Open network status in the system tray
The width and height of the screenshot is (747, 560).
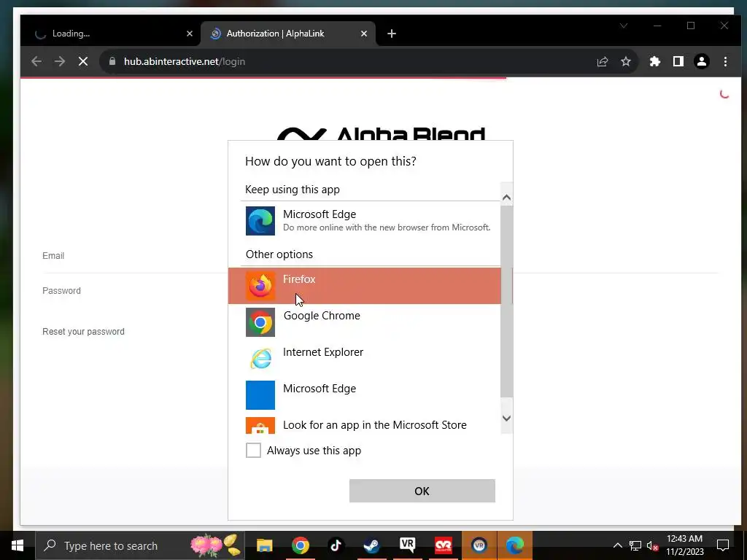(x=635, y=545)
